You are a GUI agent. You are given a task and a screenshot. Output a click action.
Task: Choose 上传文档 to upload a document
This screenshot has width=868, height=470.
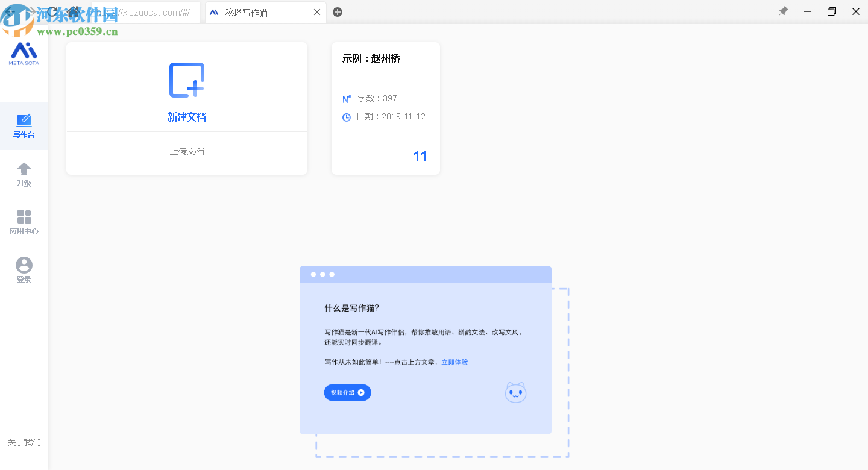click(x=187, y=151)
